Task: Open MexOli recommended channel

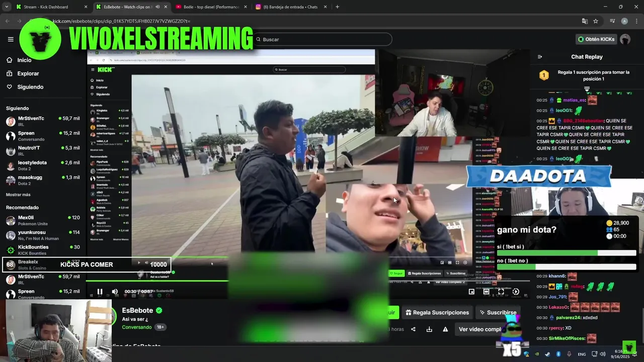Action: pyautogui.click(x=43, y=220)
